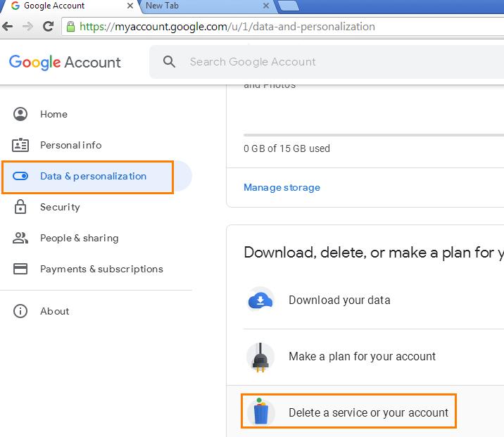Image resolution: width=504 pixels, height=437 pixels.
Task: Click the magnifier search icon
Action: pos(169,61)
